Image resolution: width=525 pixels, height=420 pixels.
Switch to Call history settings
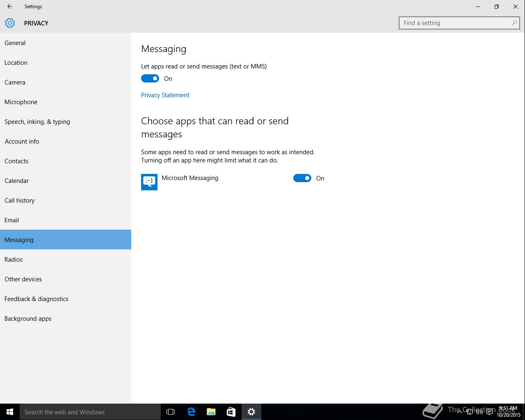pos(20,201)
